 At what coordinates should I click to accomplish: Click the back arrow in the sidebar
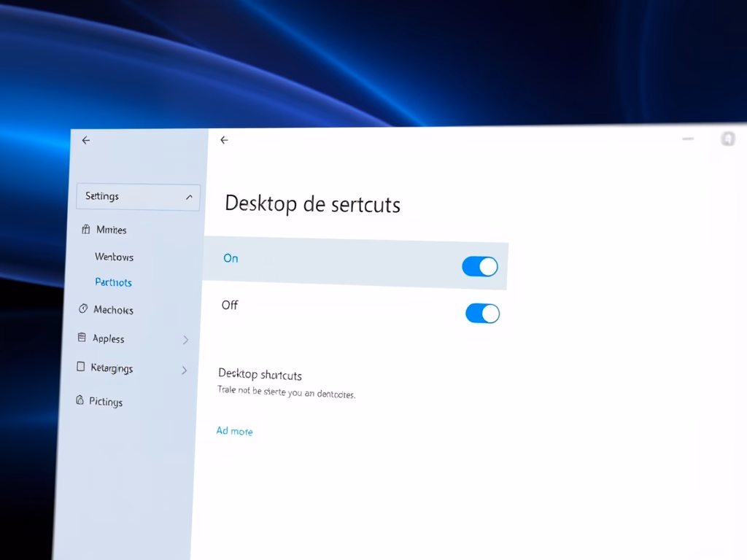pos(86,140)
